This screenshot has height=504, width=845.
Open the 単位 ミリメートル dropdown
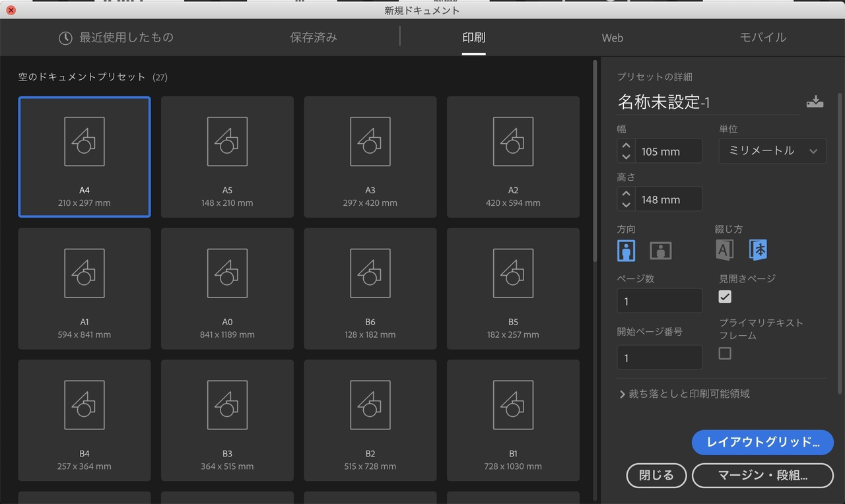(x=772, y=151)
